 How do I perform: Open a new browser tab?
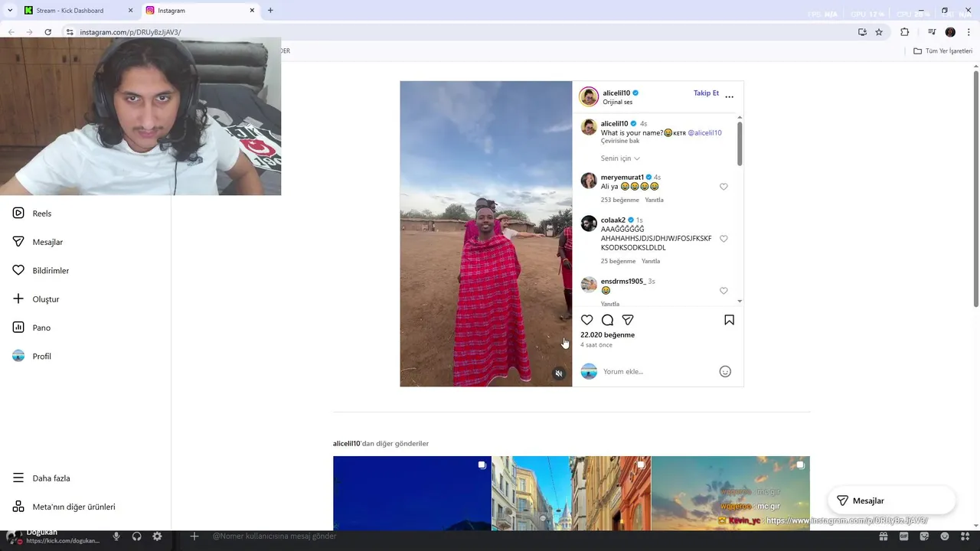pyautogui.click(x=270, y=11)
